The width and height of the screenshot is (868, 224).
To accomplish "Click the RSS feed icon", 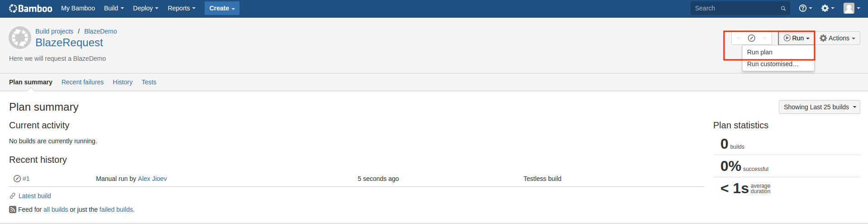I will point(13,209).
